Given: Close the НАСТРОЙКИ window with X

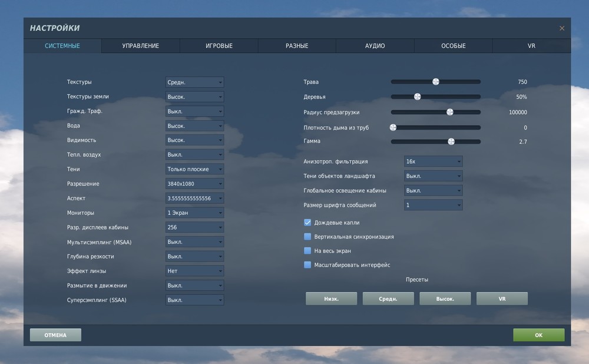Looking at the screenshot, I should (x=561, y=28).
